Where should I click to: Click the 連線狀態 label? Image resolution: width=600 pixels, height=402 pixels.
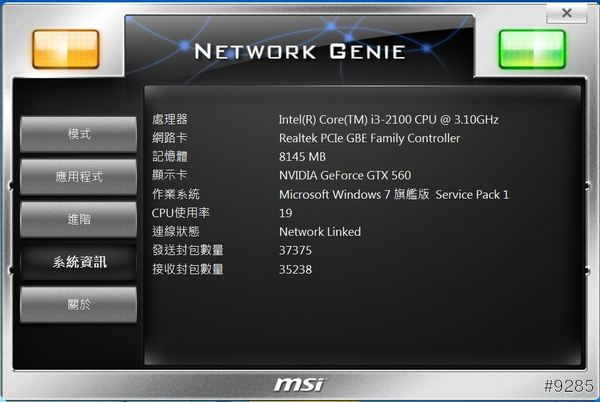tap(176, 231)
